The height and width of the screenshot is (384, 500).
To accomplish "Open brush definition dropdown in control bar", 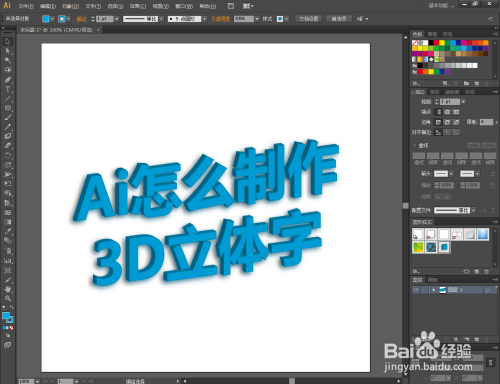I will [204, 19].
